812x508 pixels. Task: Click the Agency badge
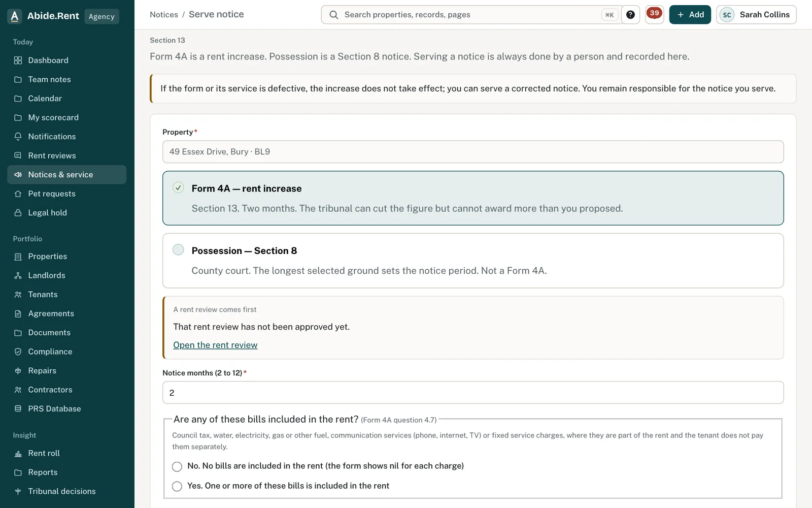click(101, 16)
